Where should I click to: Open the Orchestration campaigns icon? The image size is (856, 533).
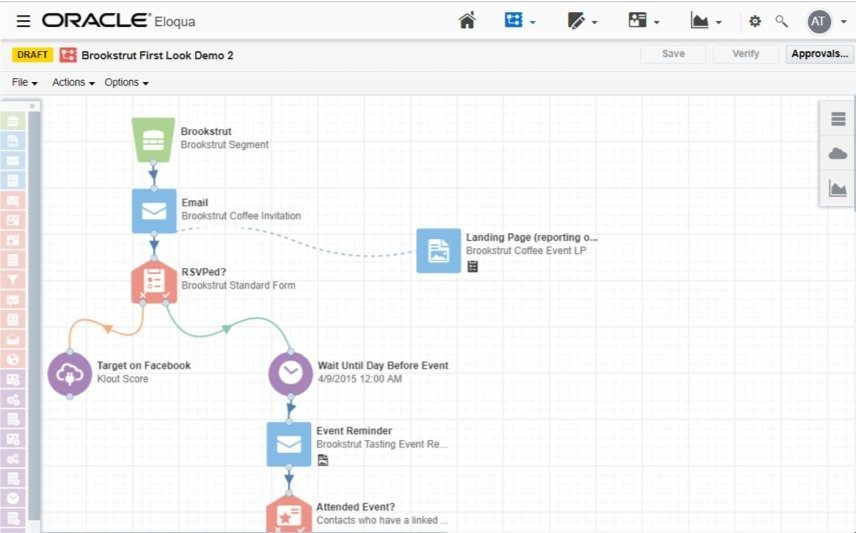(513, 20)
